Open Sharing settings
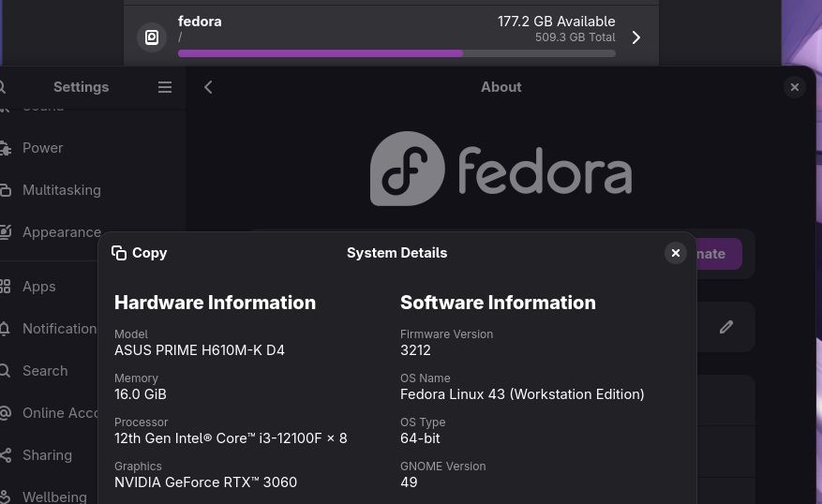The image size is (822, 504). (47, 455)
